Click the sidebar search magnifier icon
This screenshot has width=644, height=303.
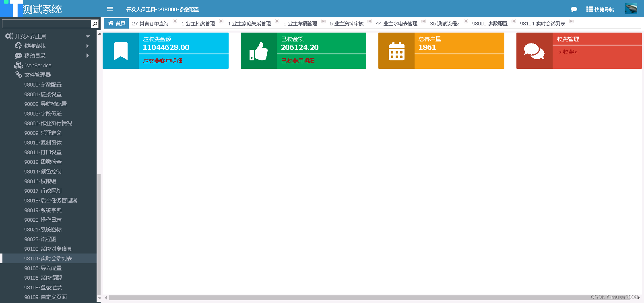tap(95, 24)
